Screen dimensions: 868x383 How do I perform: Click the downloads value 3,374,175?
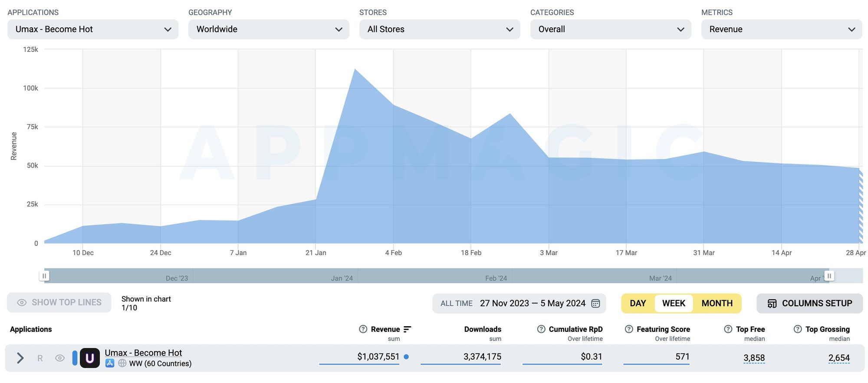[482, 357]
